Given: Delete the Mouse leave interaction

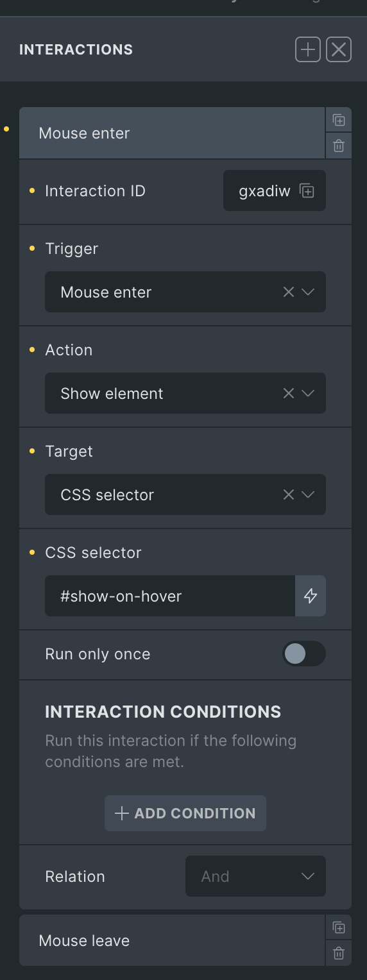Looking at the screenshot, I should pyautogui.click(x=339, y=954).
